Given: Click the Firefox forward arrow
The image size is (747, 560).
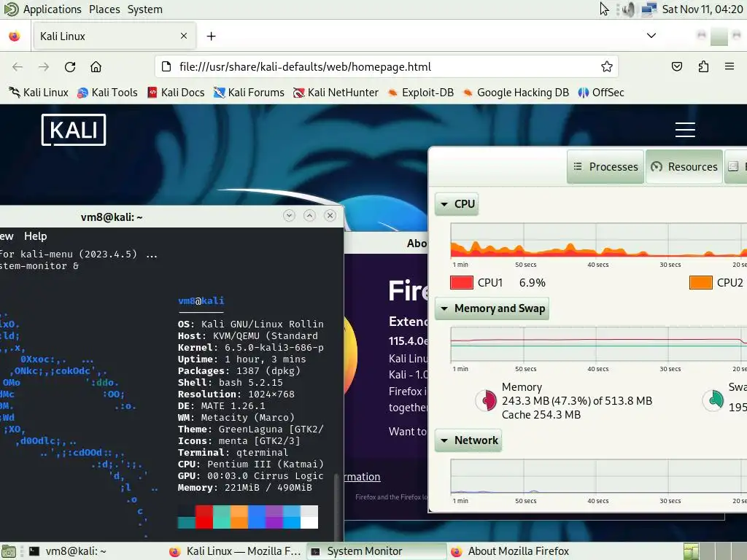Looking at the screenshot, I should point(44,67).
